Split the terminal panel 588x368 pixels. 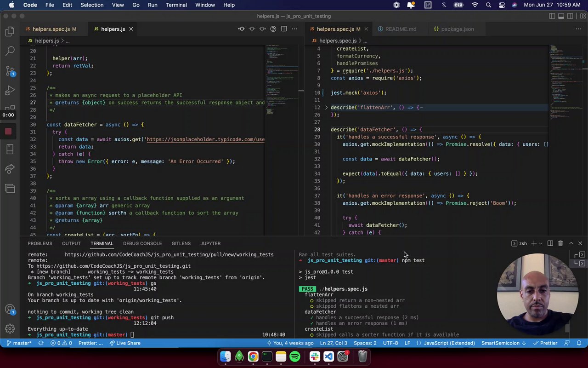tap(550, 243)
